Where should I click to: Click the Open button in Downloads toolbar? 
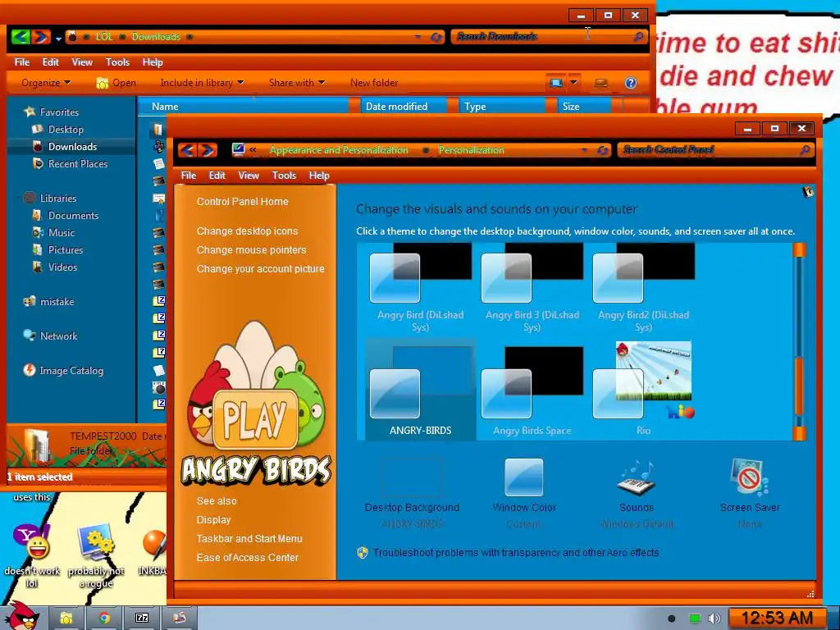pyautogui.click(x=116, y=83)
